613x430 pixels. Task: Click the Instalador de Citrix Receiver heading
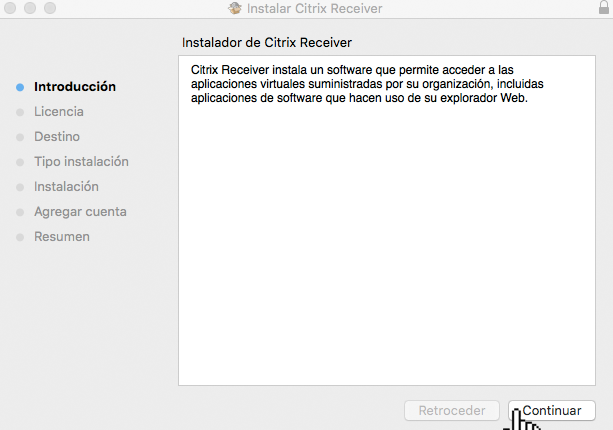267,42
